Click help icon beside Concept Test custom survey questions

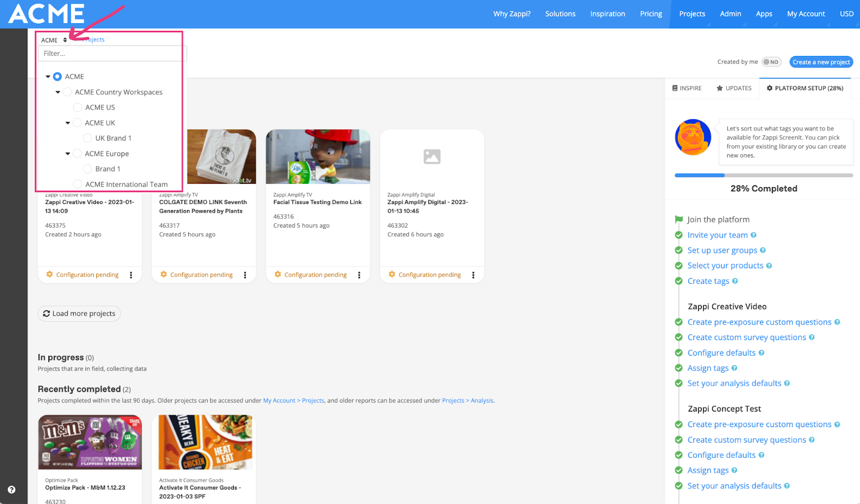click(x=812, y=440)
